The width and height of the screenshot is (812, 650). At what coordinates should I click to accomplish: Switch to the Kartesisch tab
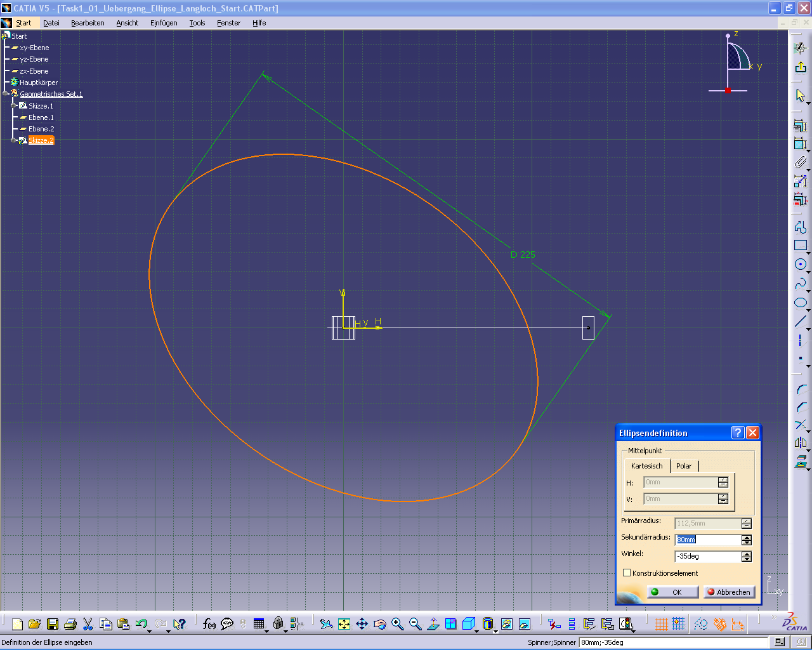[647, 466]
